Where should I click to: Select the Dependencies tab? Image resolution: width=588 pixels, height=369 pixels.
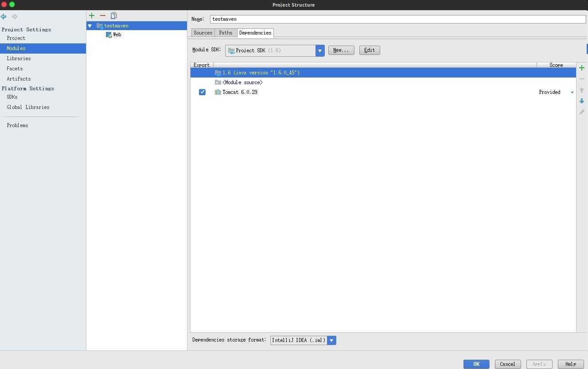click(x=255, y=33)
